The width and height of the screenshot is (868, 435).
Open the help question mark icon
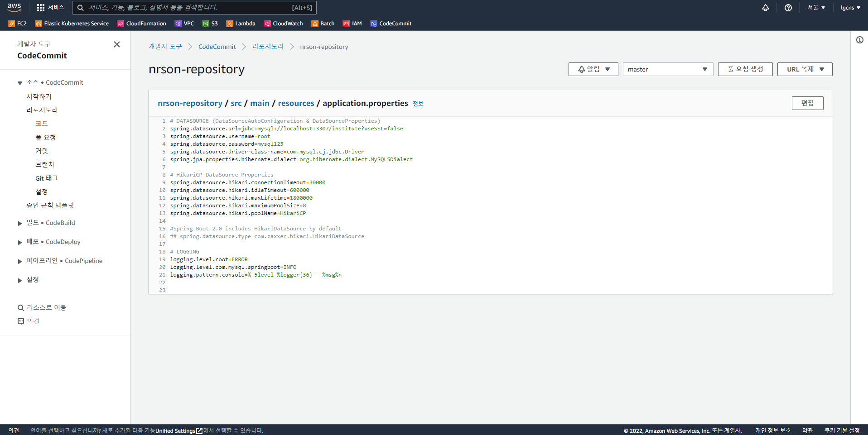788,8
